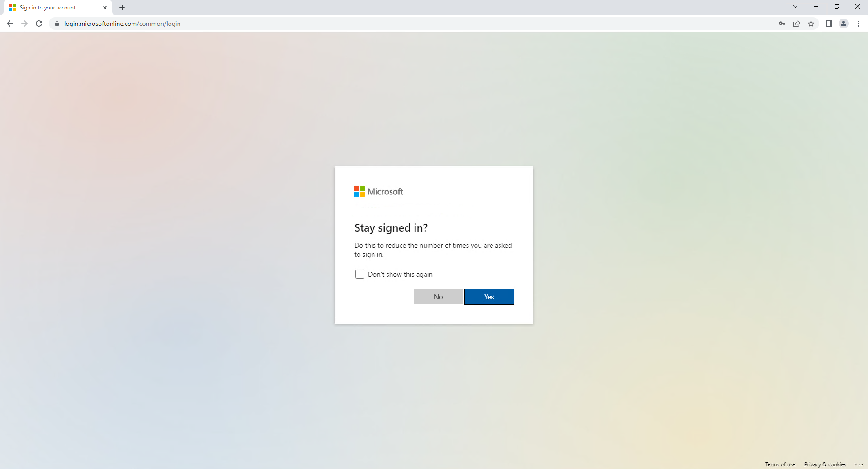Click the address bar URL

[122, 24]
